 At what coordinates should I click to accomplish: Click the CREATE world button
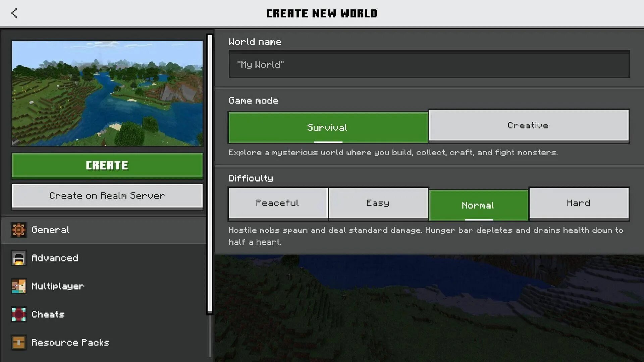coord(107,165)
